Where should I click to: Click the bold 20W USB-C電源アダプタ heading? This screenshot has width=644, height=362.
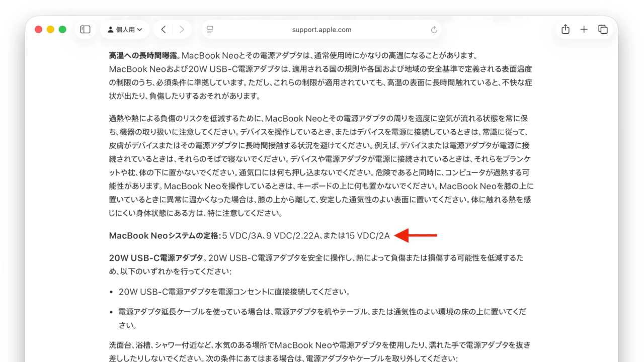click(156, 258)
